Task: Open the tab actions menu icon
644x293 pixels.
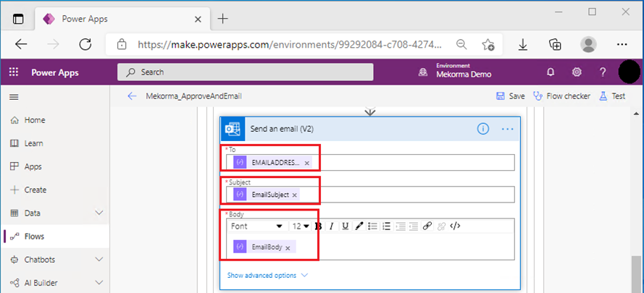Action: [19, 19]
